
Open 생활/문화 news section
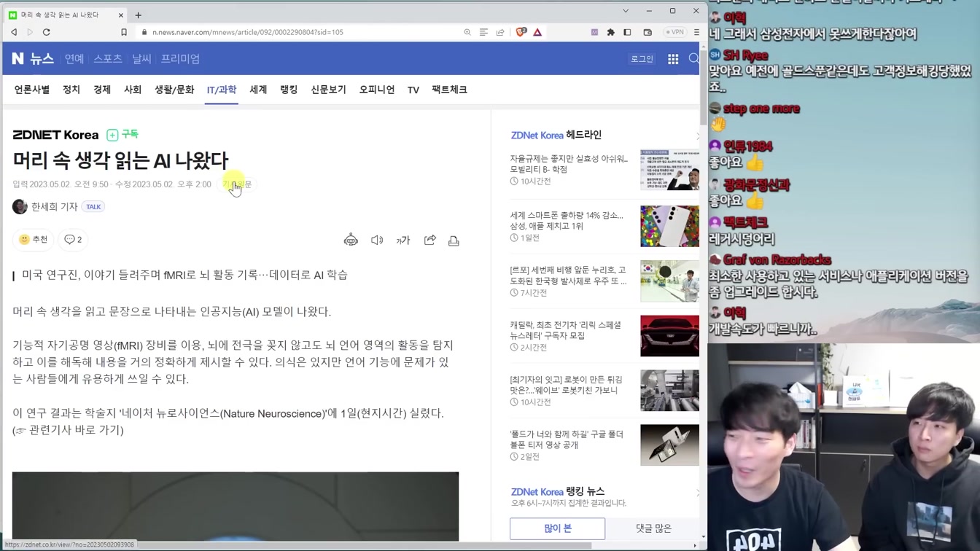tap(174, 90)
